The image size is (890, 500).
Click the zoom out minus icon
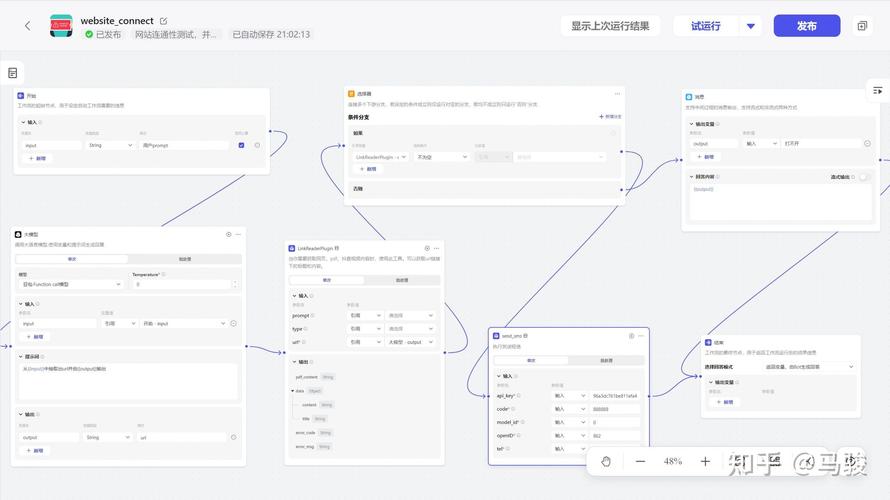(x=640, y=461)
